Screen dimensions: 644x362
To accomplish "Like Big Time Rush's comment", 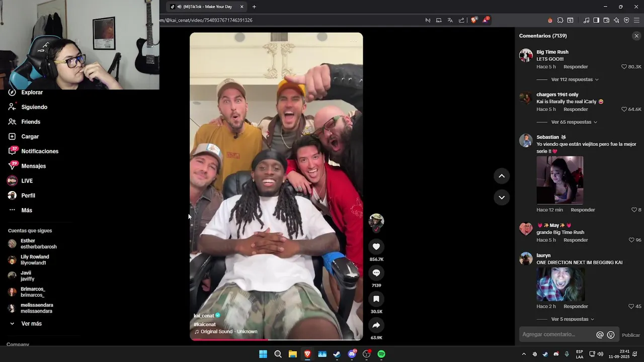I will point(624,66).
